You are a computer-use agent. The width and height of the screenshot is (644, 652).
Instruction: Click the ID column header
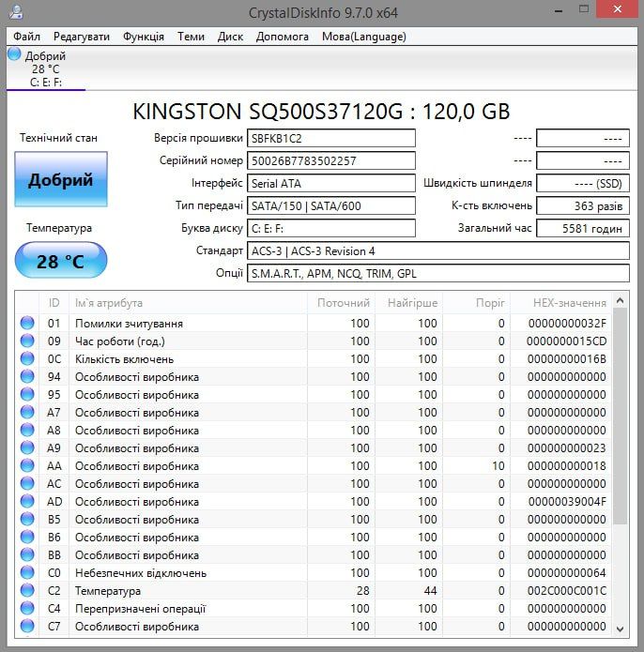(x=54, y=303)
